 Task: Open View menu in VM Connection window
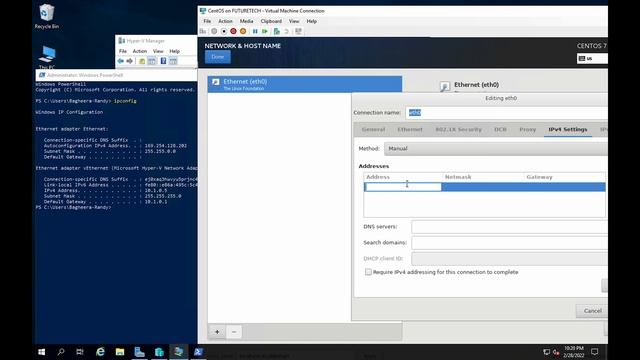click(x=294, y=21)
